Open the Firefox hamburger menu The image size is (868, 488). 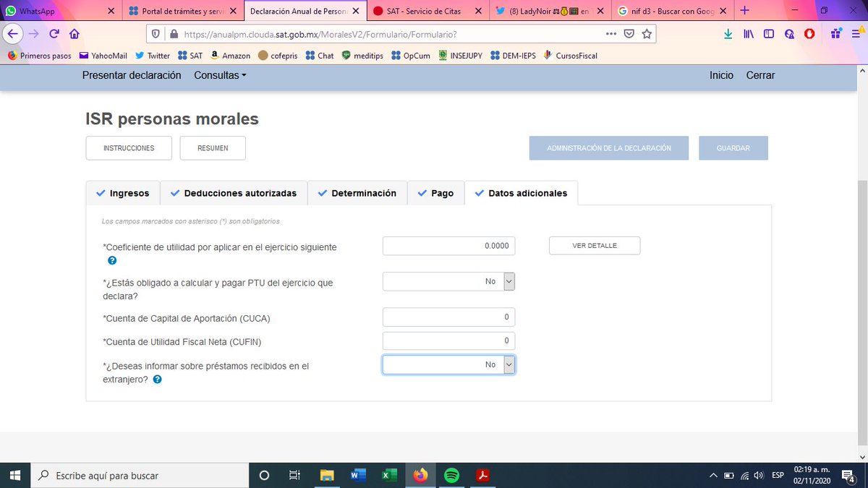(x=856, y=34)
